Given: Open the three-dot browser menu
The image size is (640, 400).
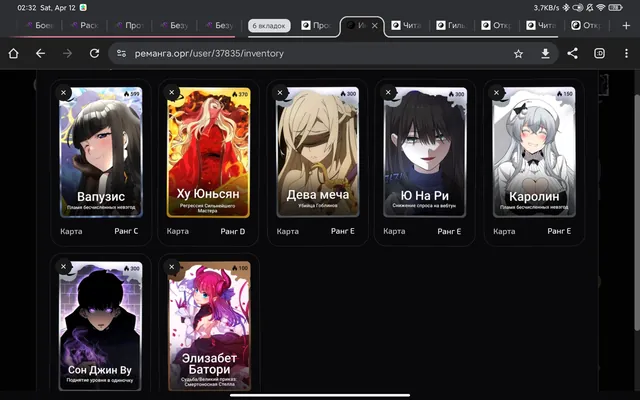Looking at the screenshot, I should 626,53.
